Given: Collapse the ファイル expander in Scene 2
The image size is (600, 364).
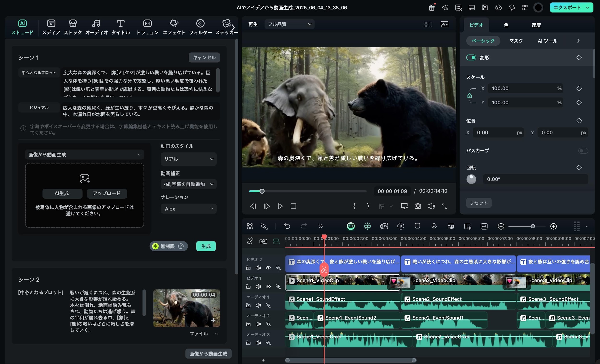Looking at the screenshot, I should coord(216,334).
